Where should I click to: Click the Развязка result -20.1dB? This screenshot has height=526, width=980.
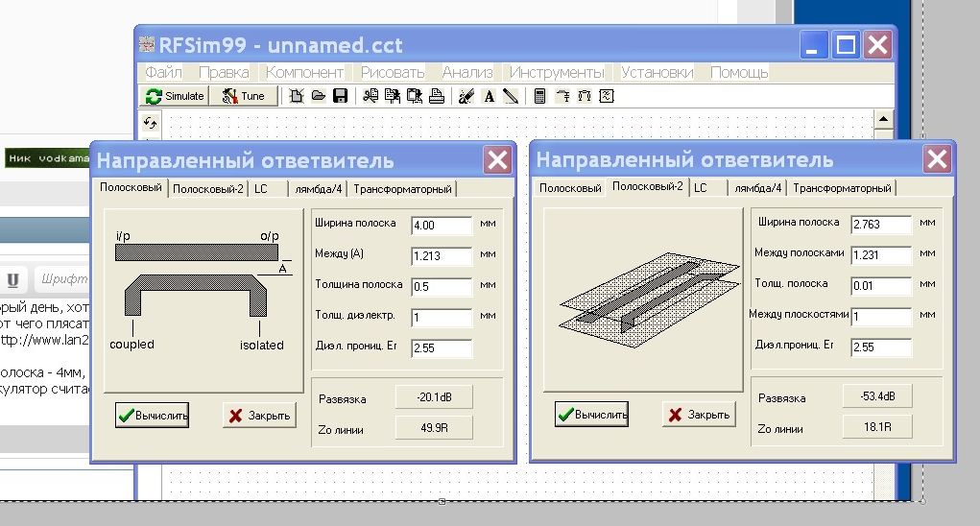pos(434,397)
